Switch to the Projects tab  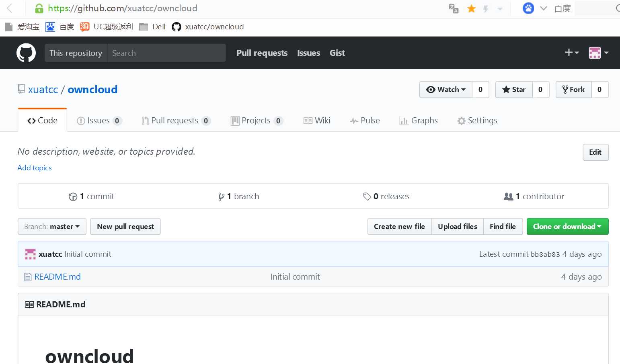click(257, 121)
